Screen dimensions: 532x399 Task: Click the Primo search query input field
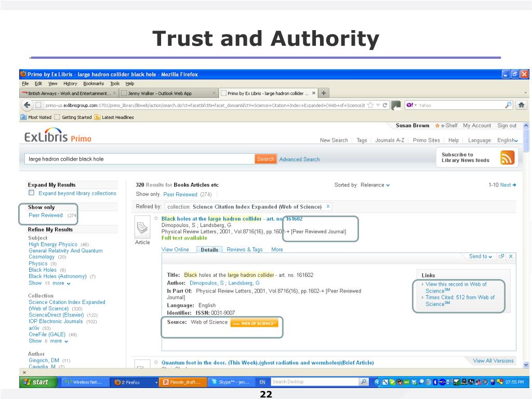click(x=139, y=159)
